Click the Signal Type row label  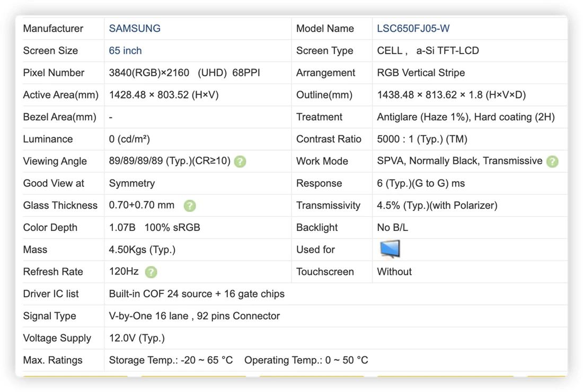[49, 316]
